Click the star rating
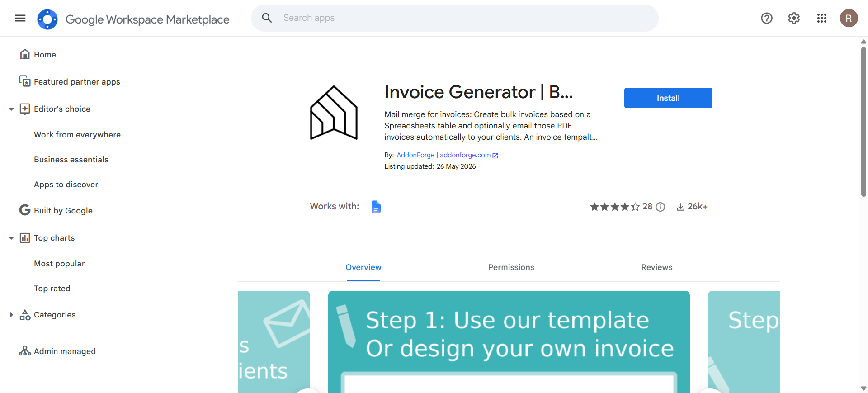868x393 pixels. [x=615, y=207]
